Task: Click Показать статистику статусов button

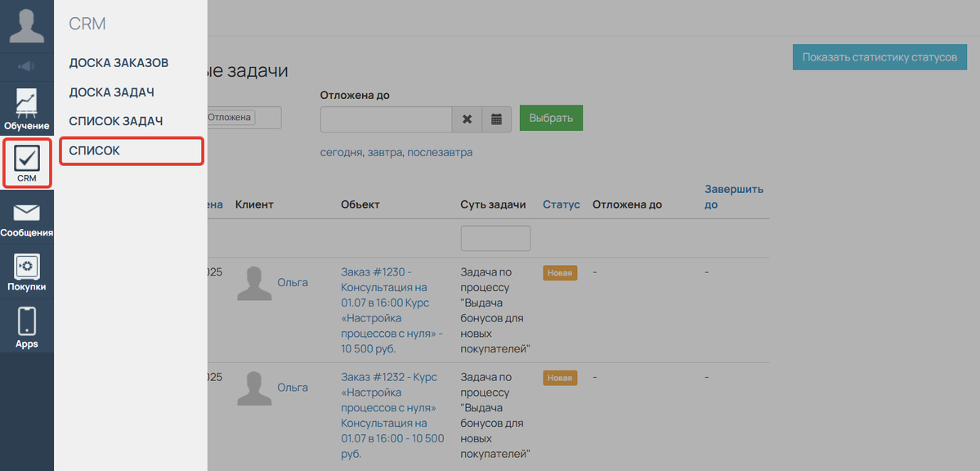Action: pyautogui.click(x=879, y=57)
